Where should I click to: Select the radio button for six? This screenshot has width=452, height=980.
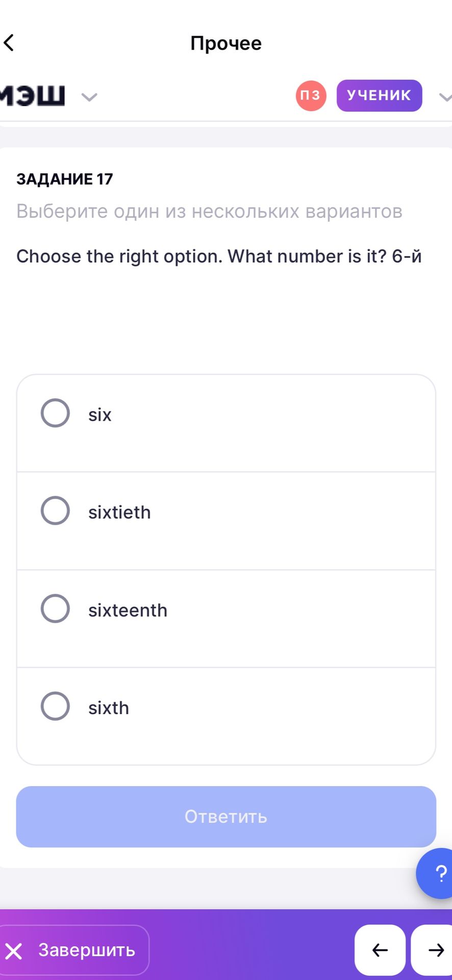click(x=55, y=413)
